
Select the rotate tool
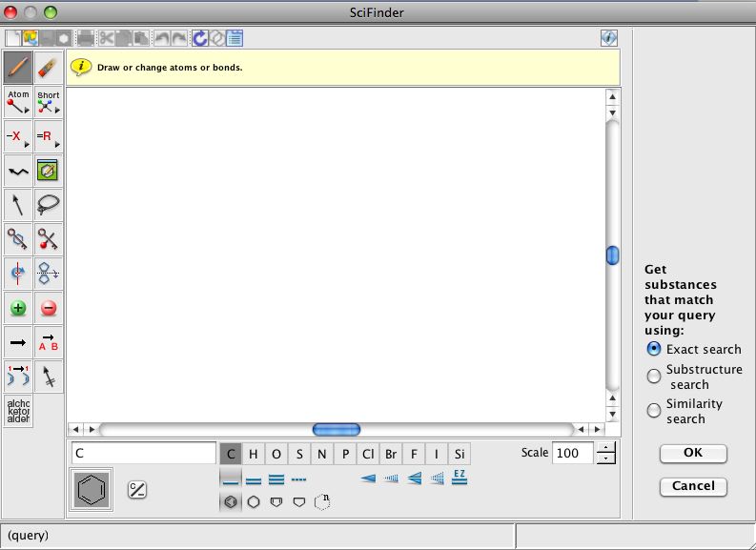coord(18,274)
